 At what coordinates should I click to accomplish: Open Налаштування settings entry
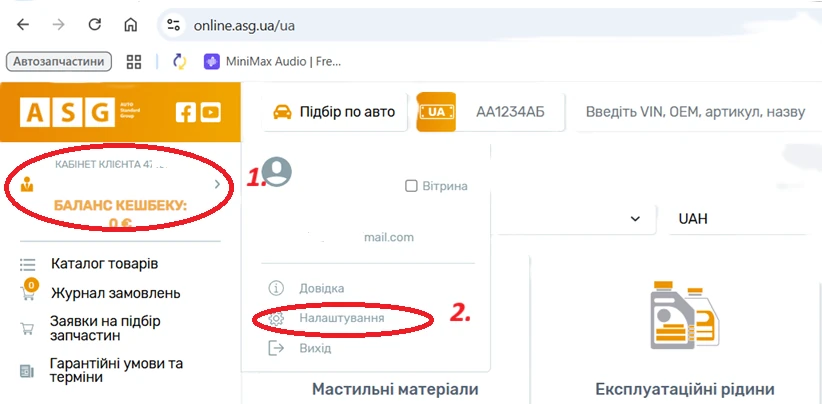click(341, 318)
